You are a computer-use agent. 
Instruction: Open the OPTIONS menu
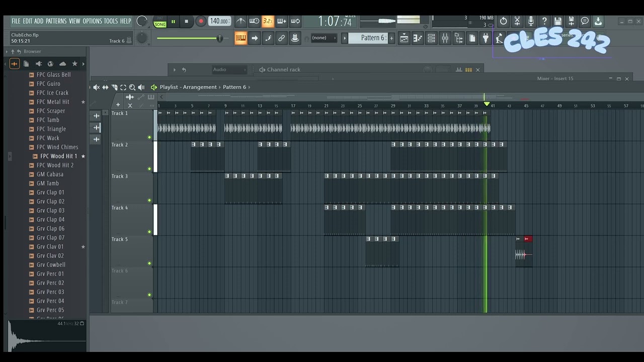tap(92, 21)
